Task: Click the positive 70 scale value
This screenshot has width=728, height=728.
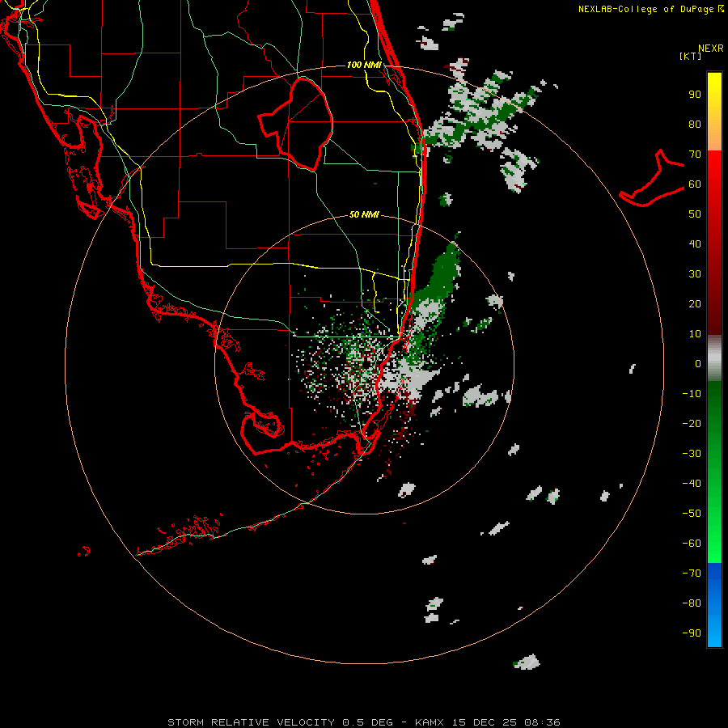Action: [695, 154]
